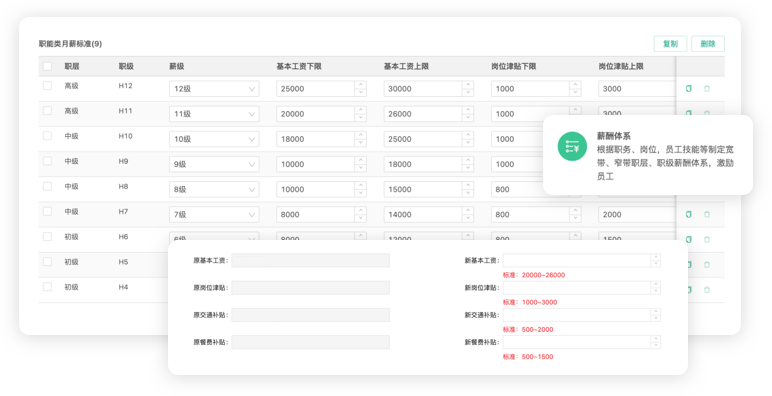Click the H7 岗位津贴上限 field showing 2000
Viewport: 772px width, 396px height.
coord(637,214)
